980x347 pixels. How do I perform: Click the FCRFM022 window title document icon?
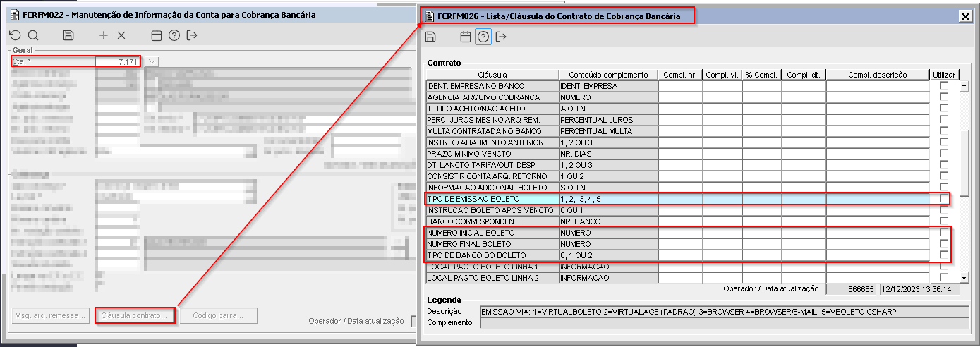coord(14,14)
